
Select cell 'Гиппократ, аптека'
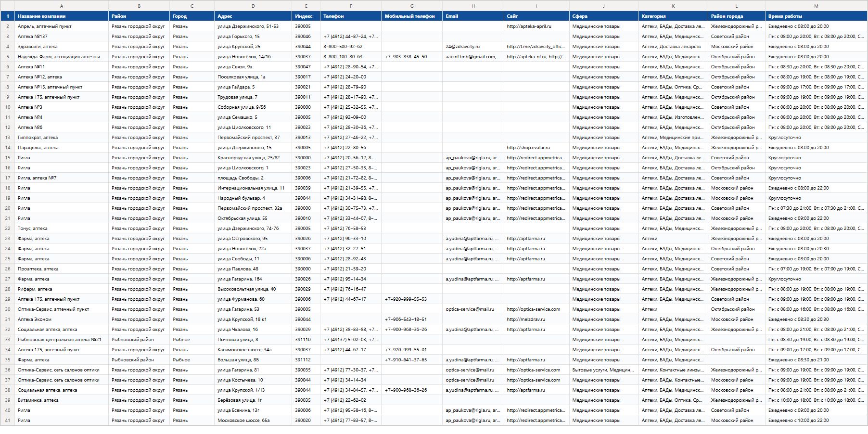[x=62, y=137]
